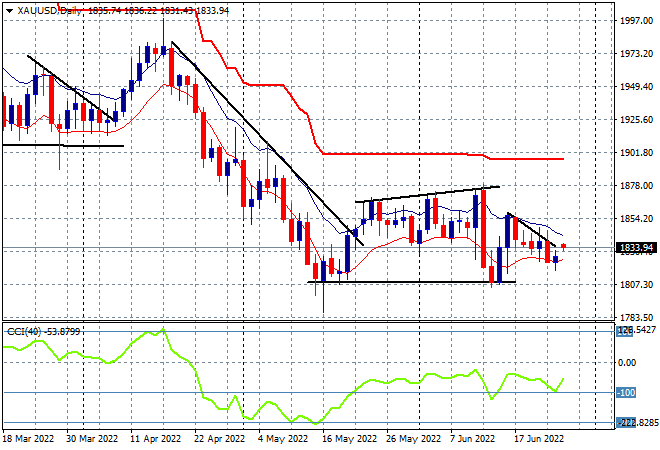Image resolution: width=660 pixels, height=450 pixels.
Task: Click the 1973.20 price axis label
Action: point(636,53)
